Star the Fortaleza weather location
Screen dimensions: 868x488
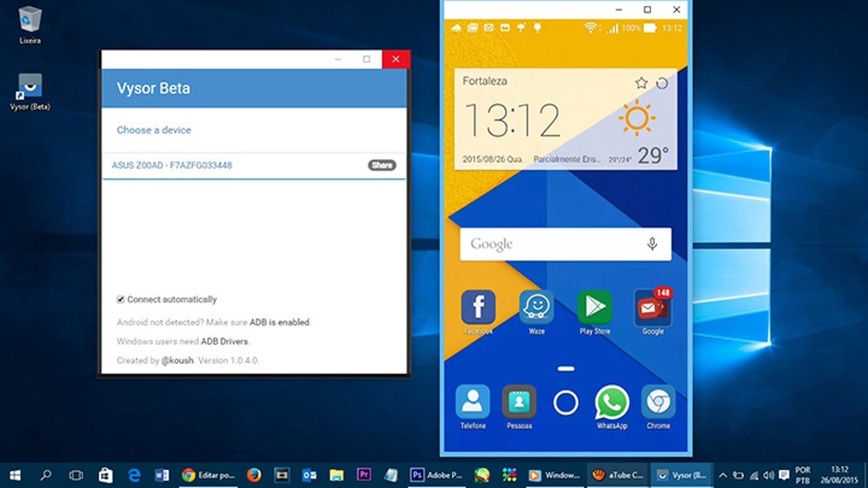tap(641, 83)
